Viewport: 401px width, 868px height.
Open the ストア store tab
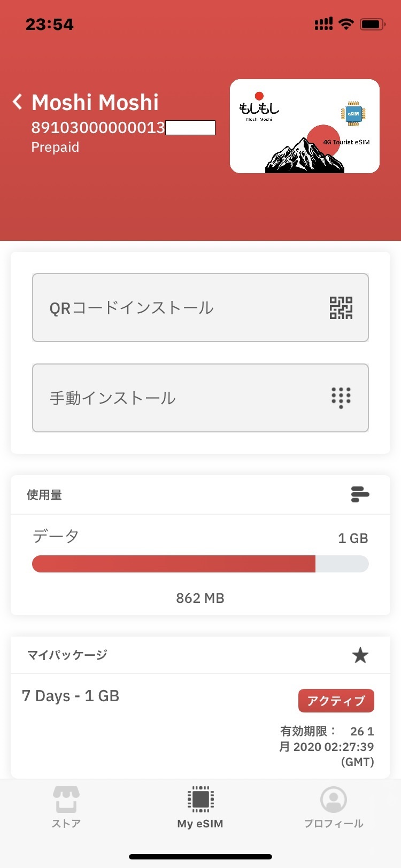pyautogui.click(x=66, y=807)
